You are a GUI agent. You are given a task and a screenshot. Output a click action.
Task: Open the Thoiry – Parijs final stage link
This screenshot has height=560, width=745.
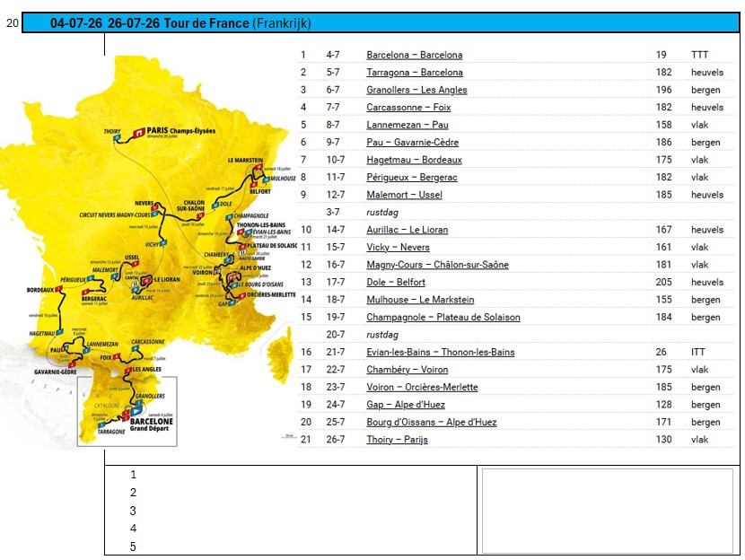[x=397, y=440]
